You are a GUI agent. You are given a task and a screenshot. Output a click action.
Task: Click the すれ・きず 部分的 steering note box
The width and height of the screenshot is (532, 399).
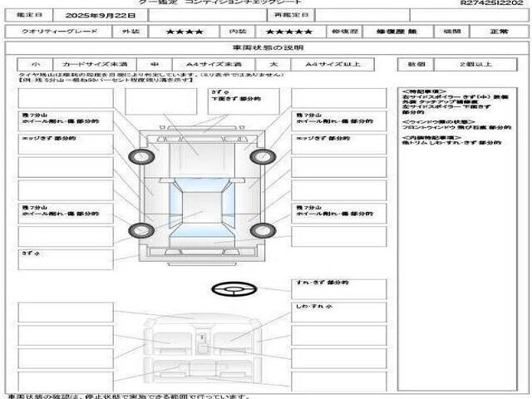pos(338,288)
